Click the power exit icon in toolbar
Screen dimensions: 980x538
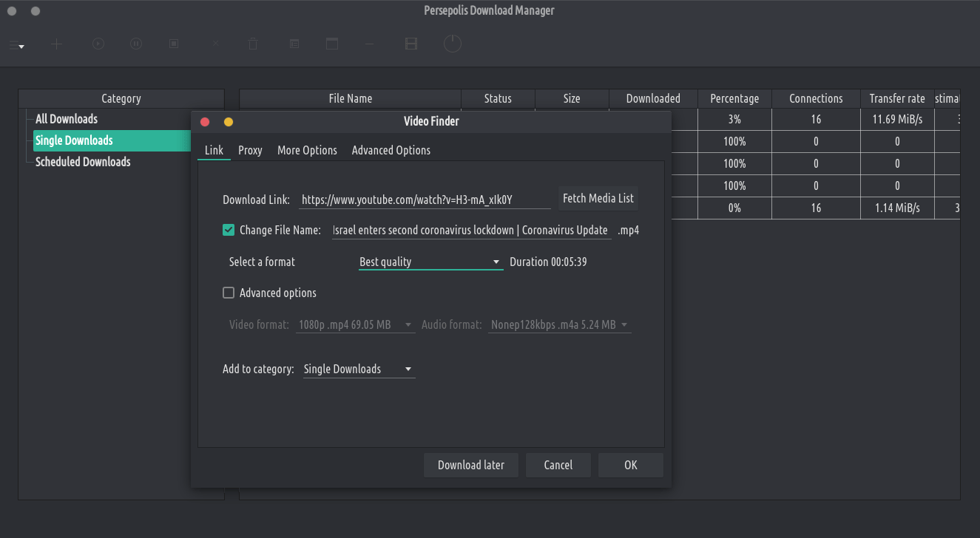[453, 44]
